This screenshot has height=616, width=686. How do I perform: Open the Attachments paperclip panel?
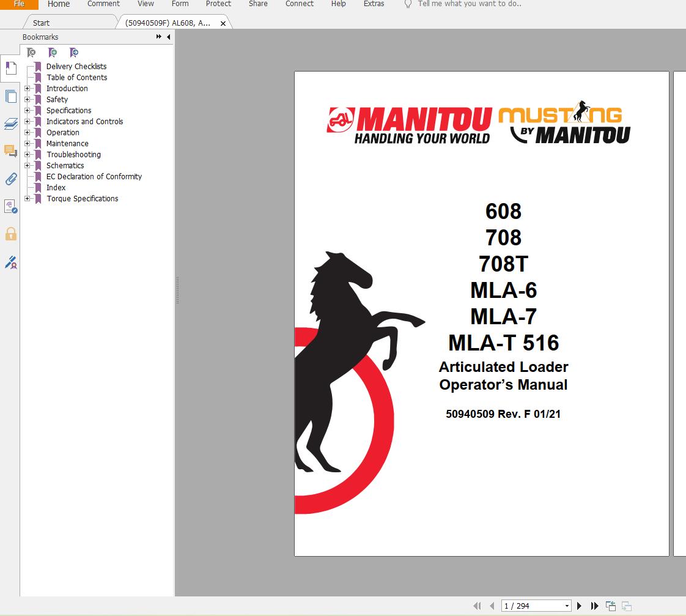(x=11, y=179)
